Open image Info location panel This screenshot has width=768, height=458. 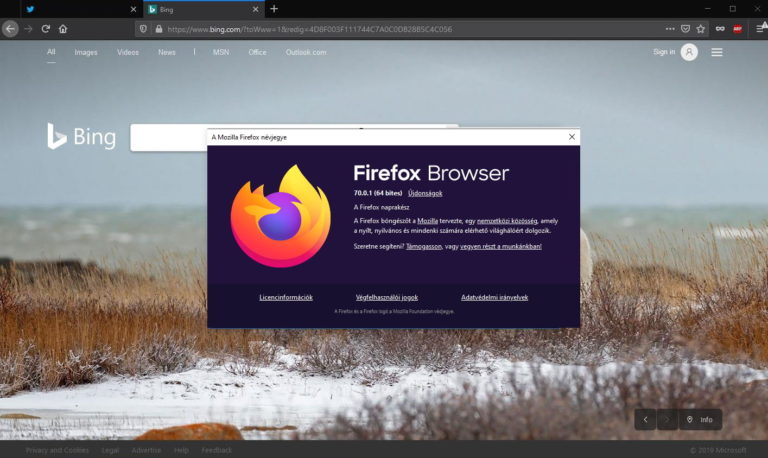[x=700, y=420]
